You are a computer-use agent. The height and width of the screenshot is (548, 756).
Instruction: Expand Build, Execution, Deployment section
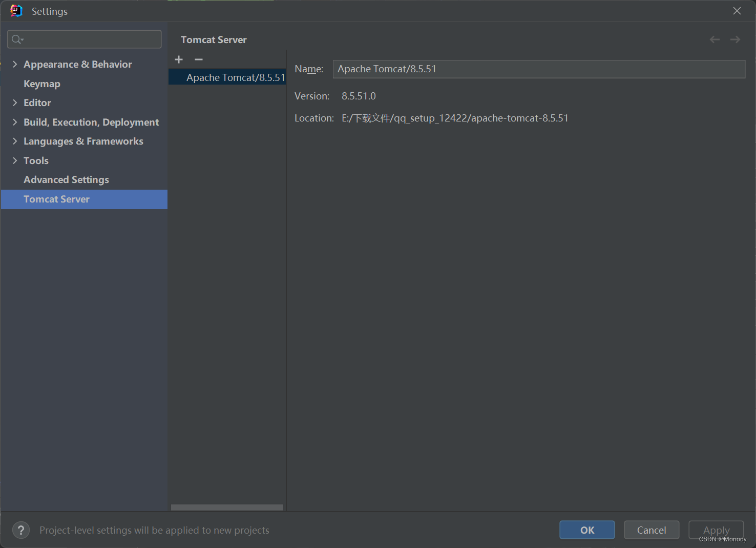tap(15, 122)
